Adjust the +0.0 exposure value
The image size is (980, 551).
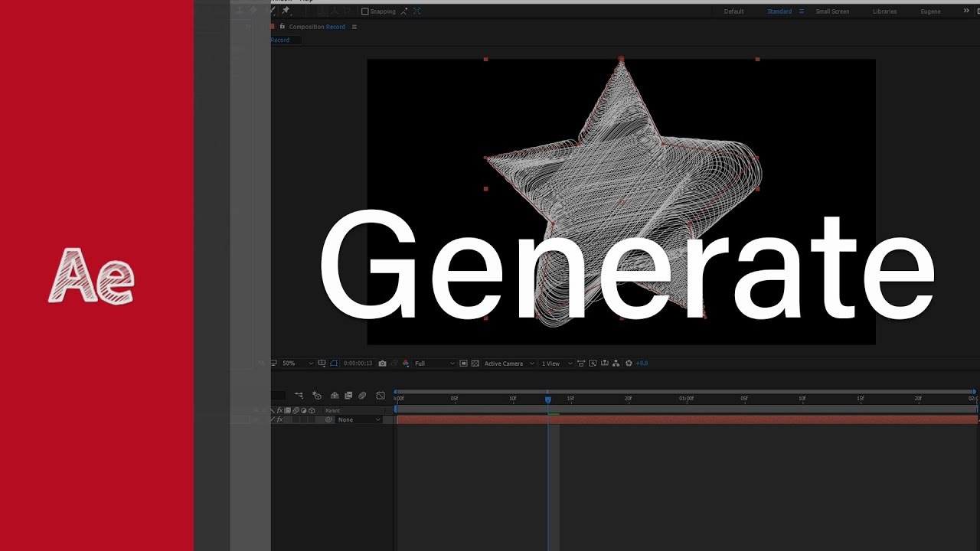642,364
